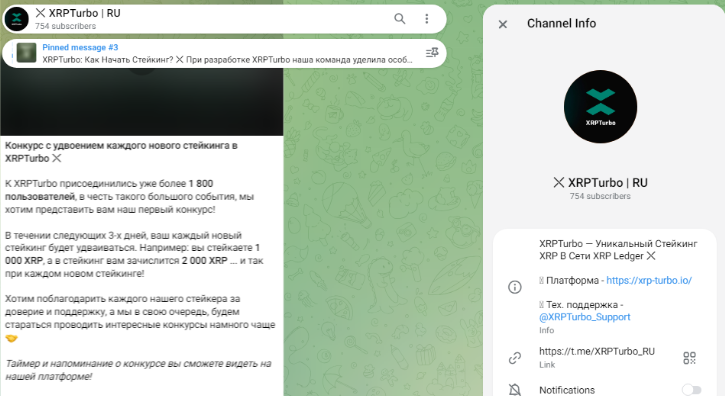
Task: Click the XRPTurbo | RU name in info panel
Action: point(600,183)
